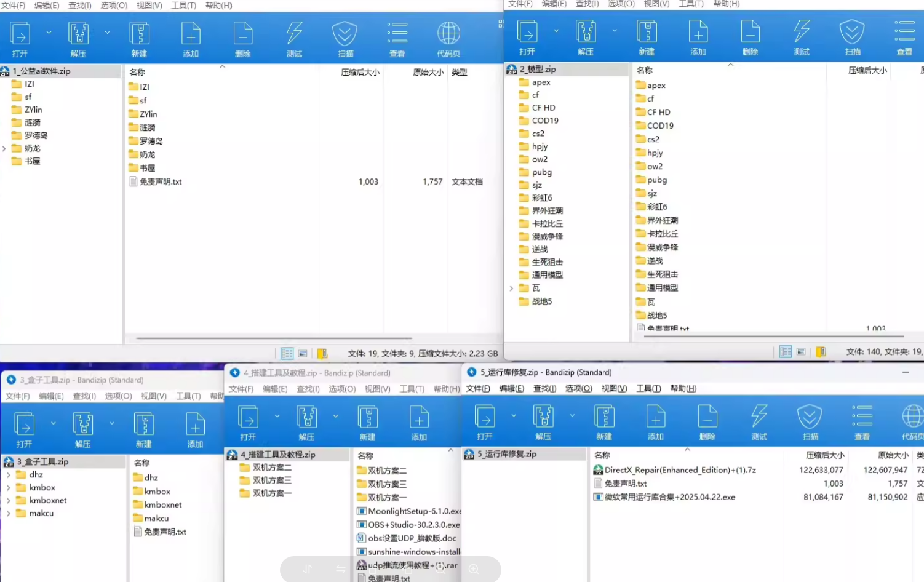Select the DirectX_Repair 7z file in the list
Viewport: 924px width, 582px height.
tap(680, 470)
